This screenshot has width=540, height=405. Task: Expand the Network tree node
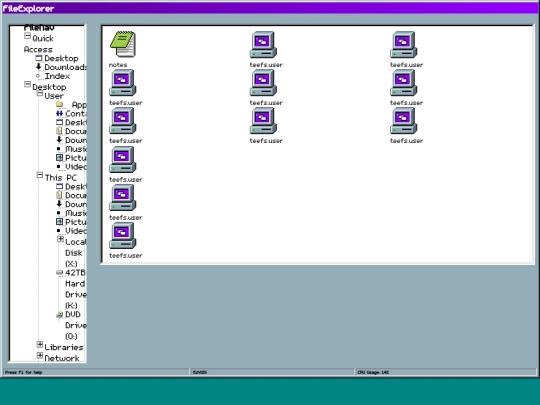pyautogui.click(x=40, y=356)
